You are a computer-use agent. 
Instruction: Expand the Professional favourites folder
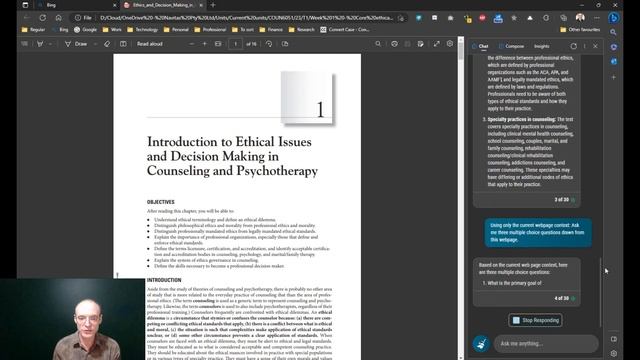tap(210, 29)
